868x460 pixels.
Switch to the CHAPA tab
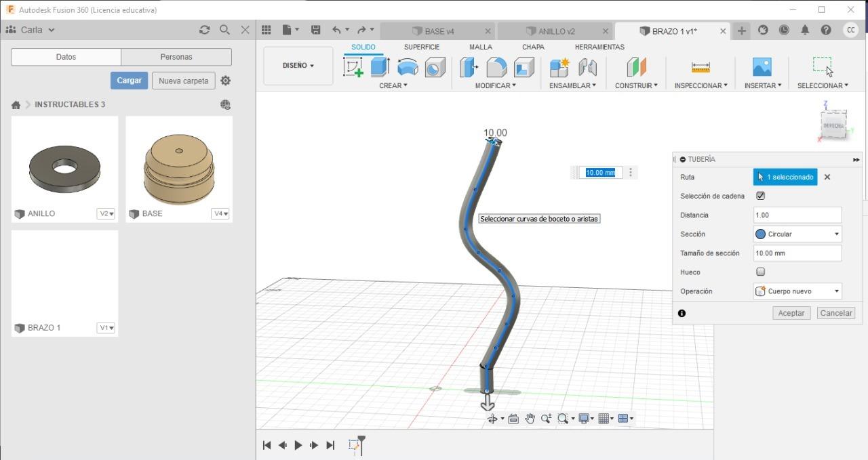pos(533,47)
